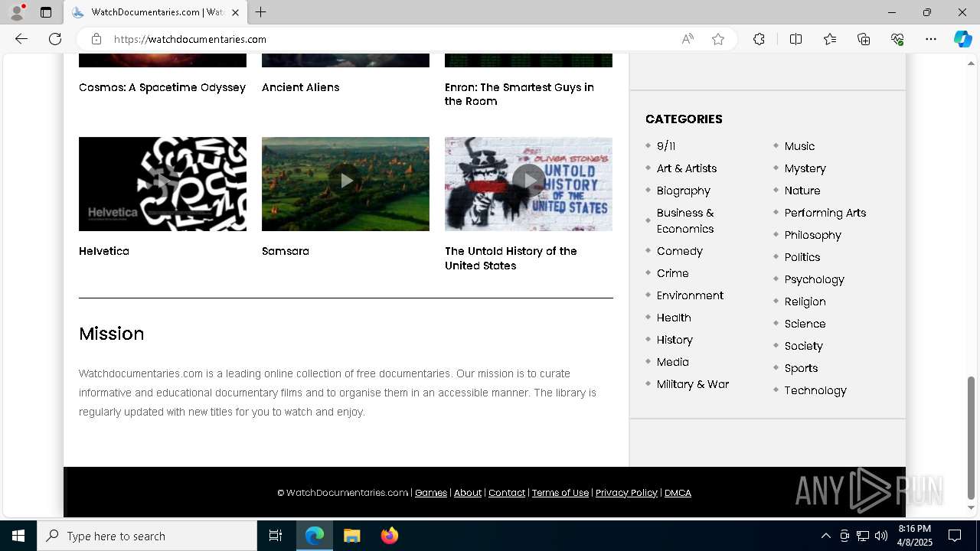This screenshot has height=551, width=980.
Task: Open Terms of Use footer link
Action: (560, 493)
